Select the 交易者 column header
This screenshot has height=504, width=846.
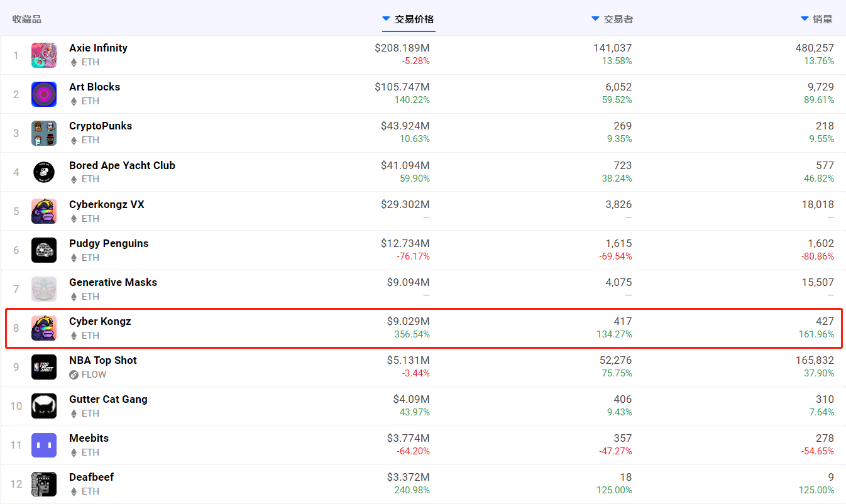[618, 19]
